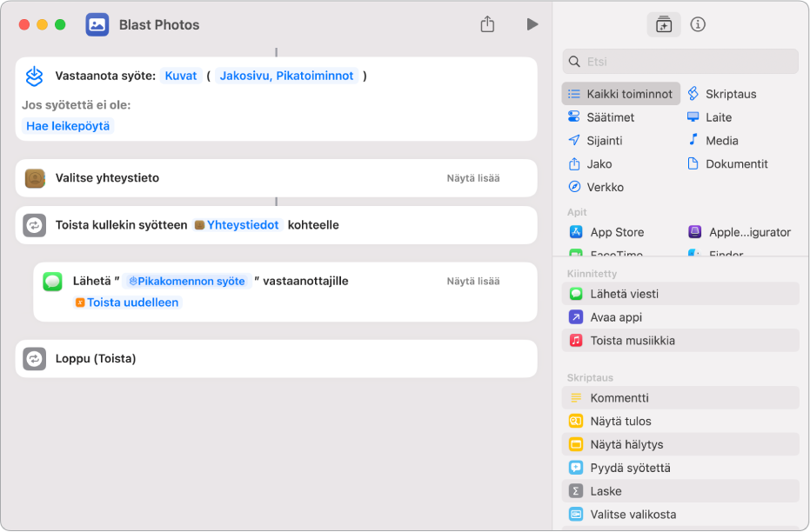Screen dimensions: 810x532
Task: Expand Näytä lisää on Valitse yhteystieto
Action: [473, 178]
